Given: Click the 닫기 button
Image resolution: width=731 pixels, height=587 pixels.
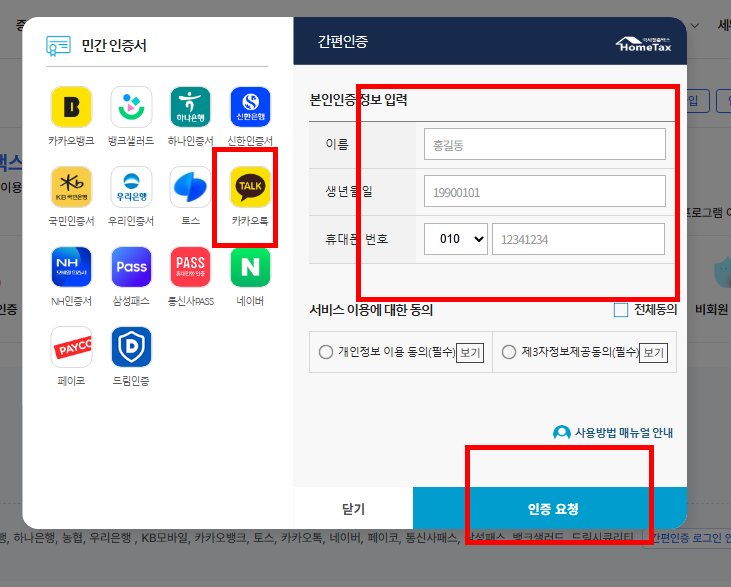Looking at the screenshot, I should [x=353, y=508].
